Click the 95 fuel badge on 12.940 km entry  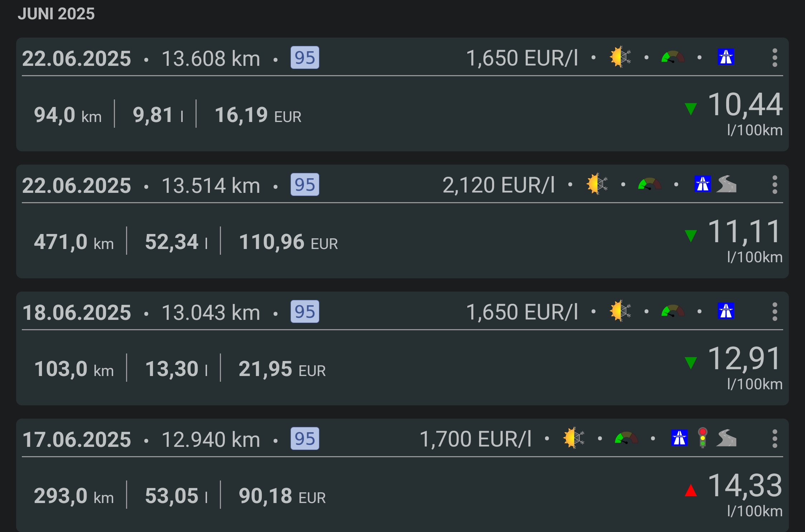(x=305, y=439)
